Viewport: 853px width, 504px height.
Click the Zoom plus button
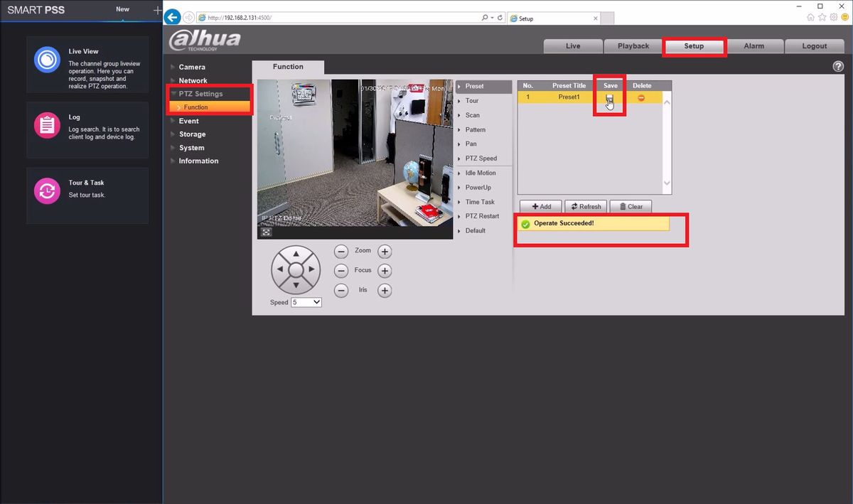[x=385, y=251]
